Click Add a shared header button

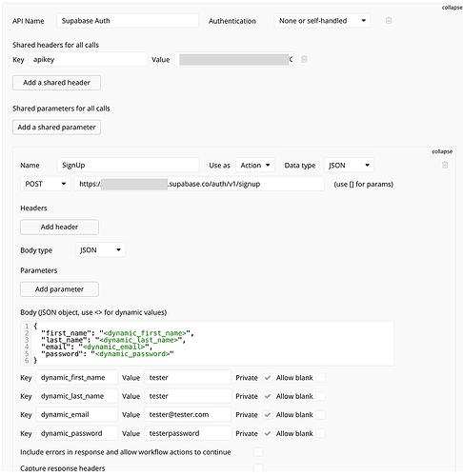[x=56, y=83]
